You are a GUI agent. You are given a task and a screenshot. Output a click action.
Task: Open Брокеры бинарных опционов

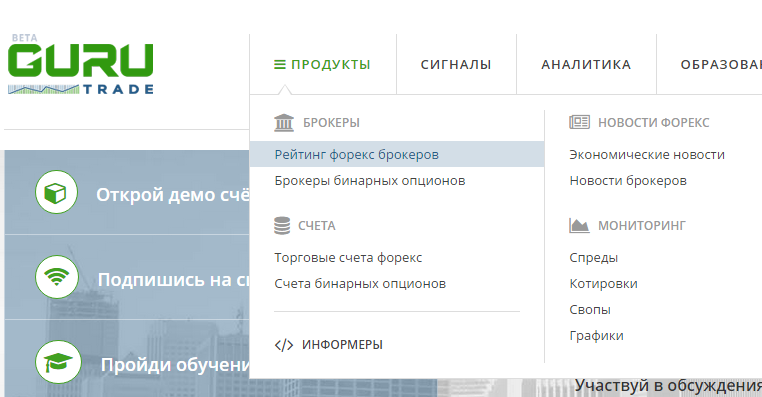pos(370,181)
